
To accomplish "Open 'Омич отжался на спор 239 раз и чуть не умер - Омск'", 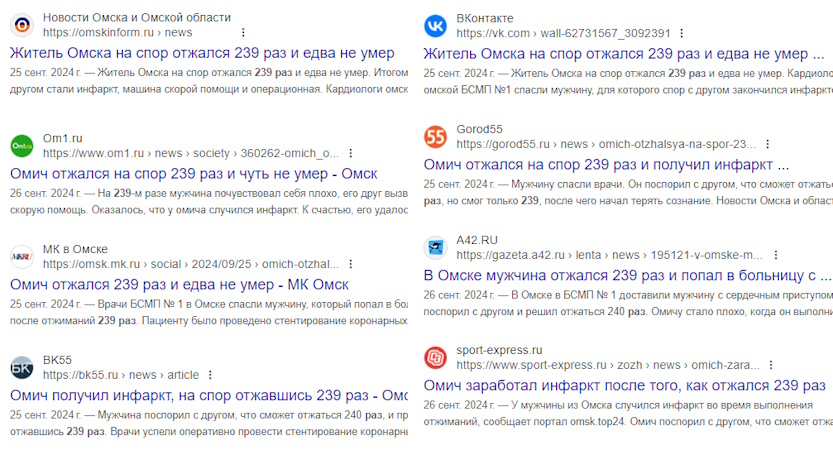I will (x=193, y=174).
